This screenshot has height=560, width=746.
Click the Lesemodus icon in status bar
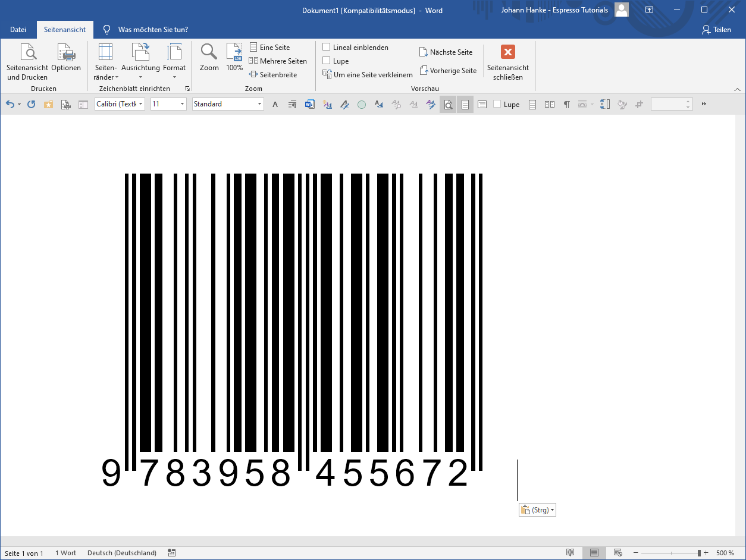[x=570, y=553]
